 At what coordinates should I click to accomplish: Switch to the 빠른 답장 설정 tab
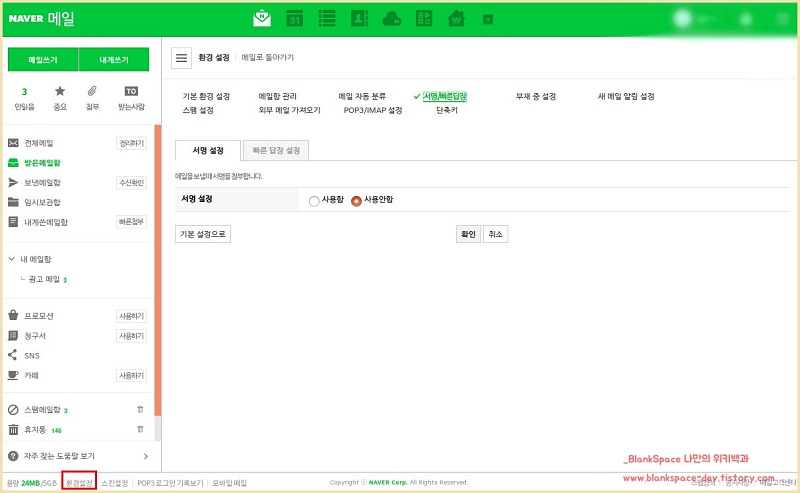coord(276,151)
